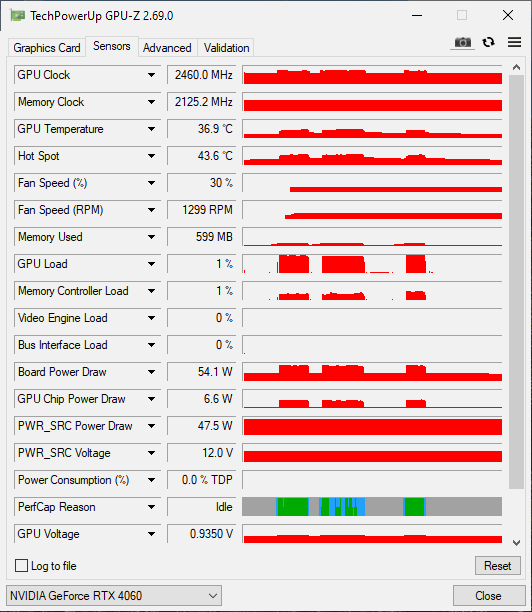The image size is (532, 612).
Task: Open the Power Consumption (%) dropdown
Action: [x=151, y=480]
